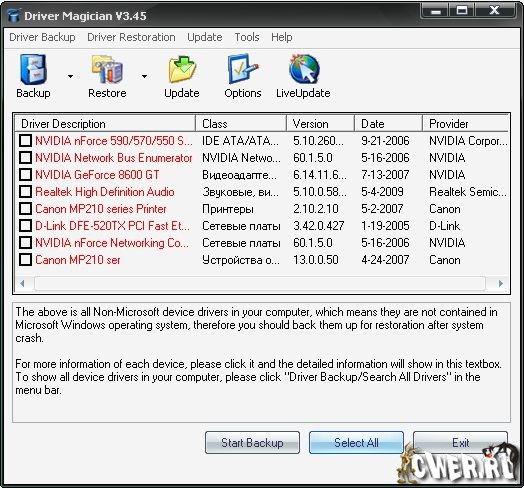
Task: Click the Restore toolbar icon
Action: (107, 69)
